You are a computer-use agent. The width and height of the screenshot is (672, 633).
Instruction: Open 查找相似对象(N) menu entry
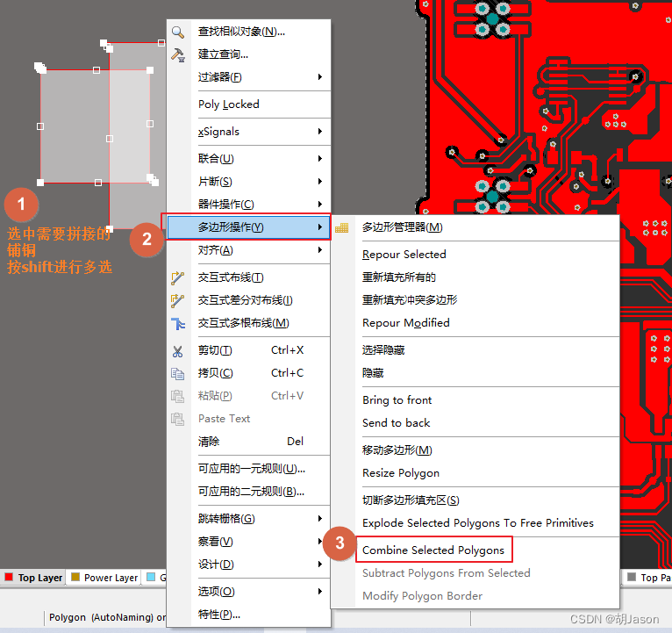point(249,32)
